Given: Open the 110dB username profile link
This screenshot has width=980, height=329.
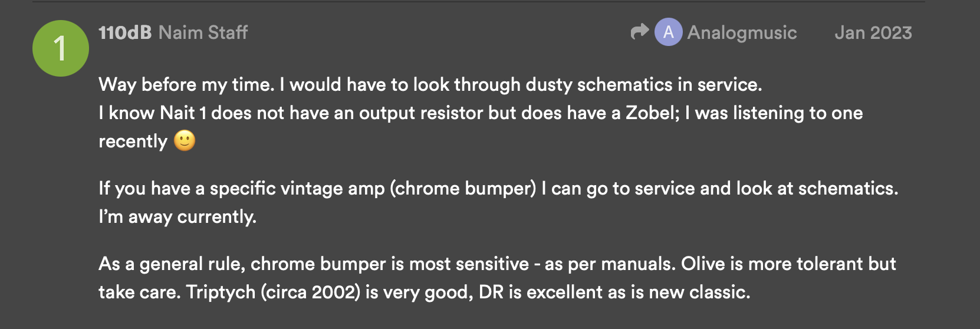Looking at the screenshot, I should tap(125, 32).
